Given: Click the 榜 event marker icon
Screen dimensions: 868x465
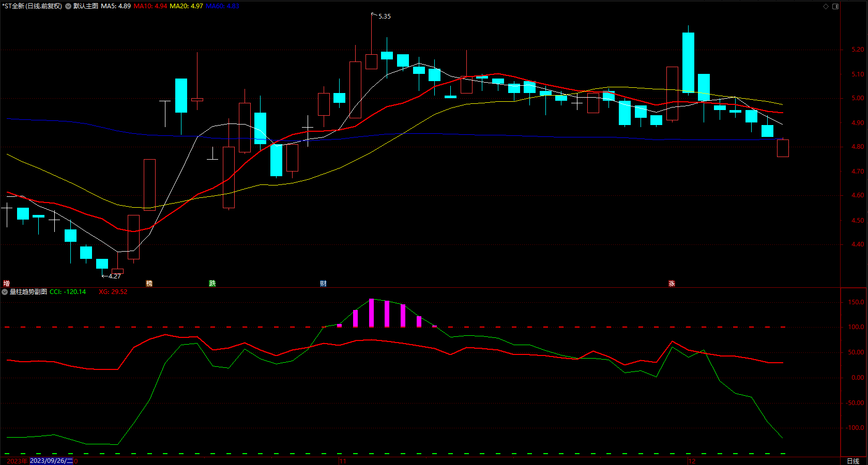Looking at the screenshot, I should pyautogui.click(x=149, y=283).
